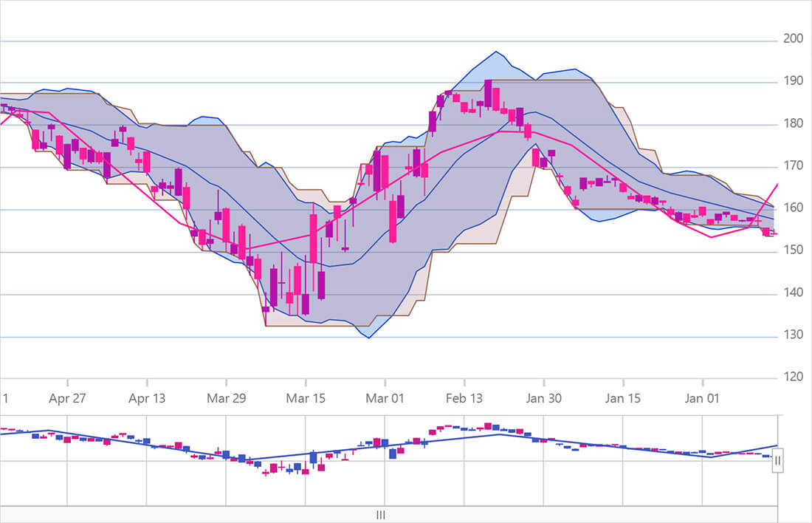812x523 pixels.
Task: Click the Apr 13 axis label
Action: coord(148,399)
